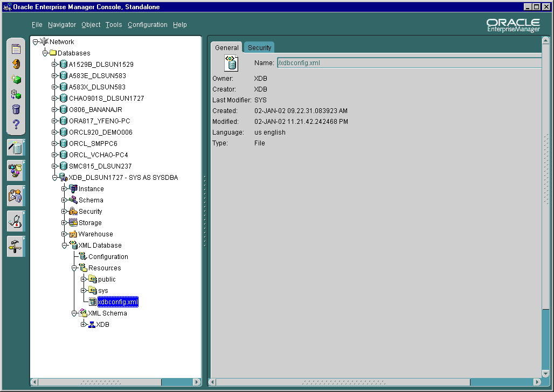Viewport: 554px width, 392px height.
Task: Expand the public folder under Resources
Action: click(82, 279)
